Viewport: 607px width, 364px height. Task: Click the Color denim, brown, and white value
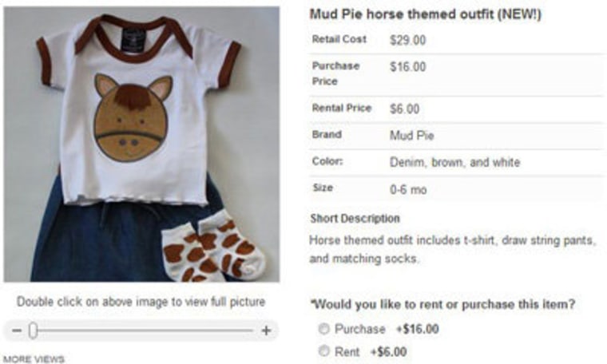[455, 162]
